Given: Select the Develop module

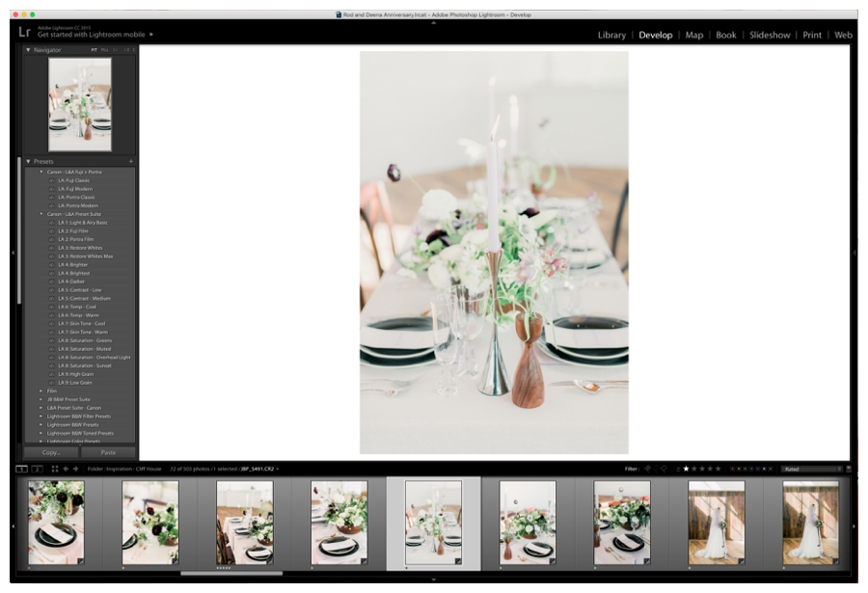Looking at the screenshot, I should coord(656,35).
